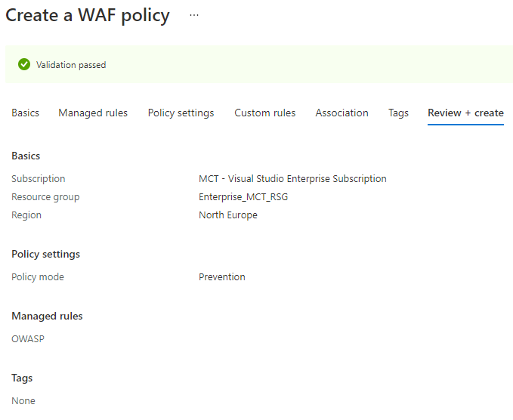
Task: Switch to the Basics tab
Action: pos(25,113)
